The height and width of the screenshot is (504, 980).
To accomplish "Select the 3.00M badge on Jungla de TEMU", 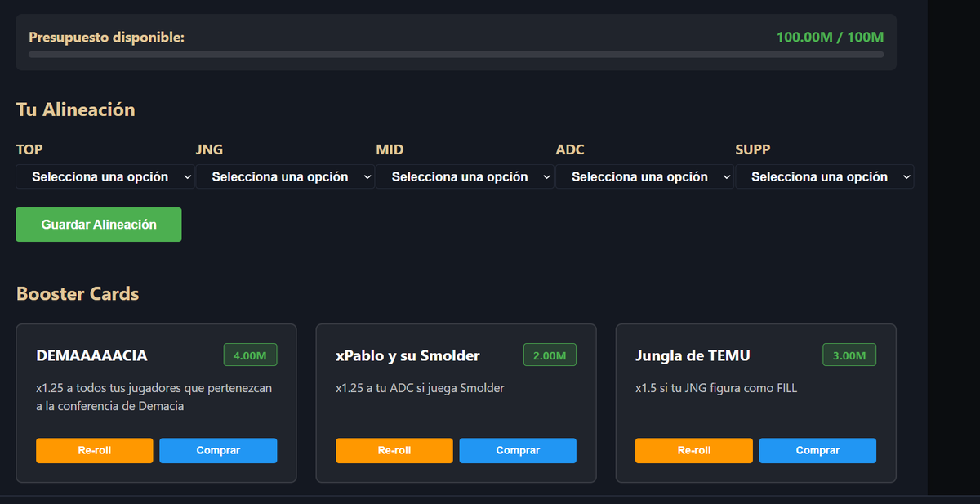I will pos(849,355).
